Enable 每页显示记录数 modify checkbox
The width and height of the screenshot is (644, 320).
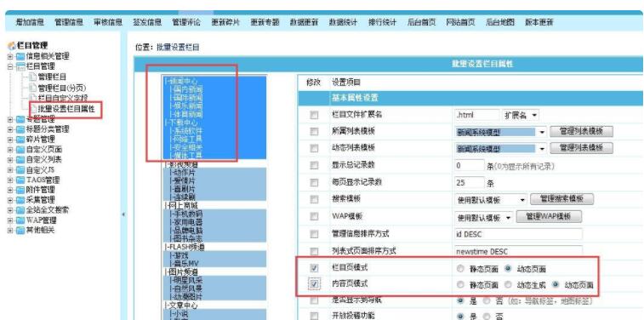coord(314,182)
